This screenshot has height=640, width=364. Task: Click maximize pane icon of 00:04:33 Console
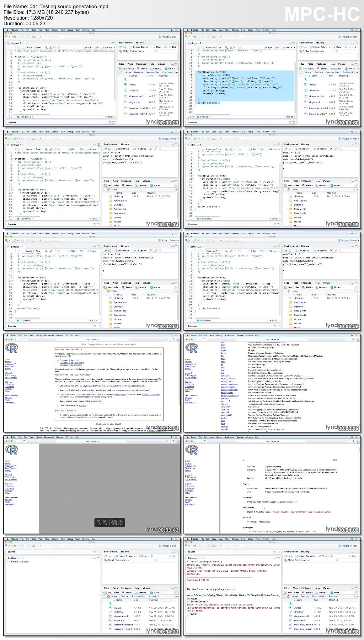coord(98,558)
